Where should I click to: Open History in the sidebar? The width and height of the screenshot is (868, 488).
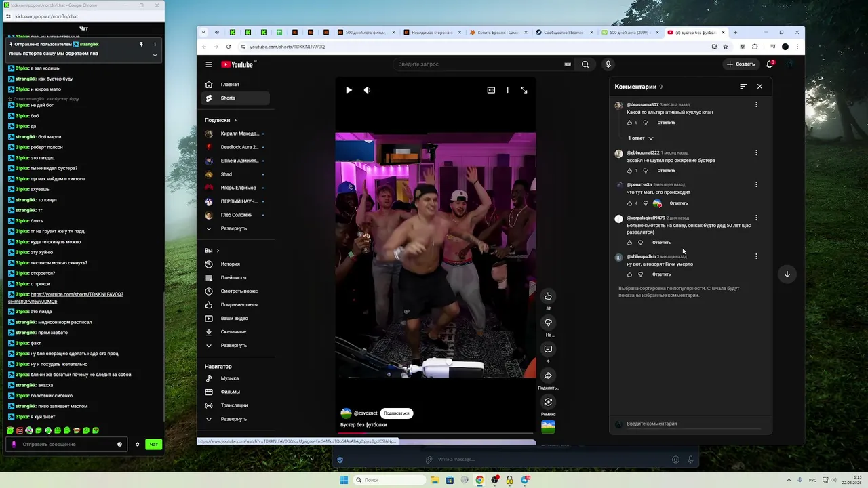237,264
